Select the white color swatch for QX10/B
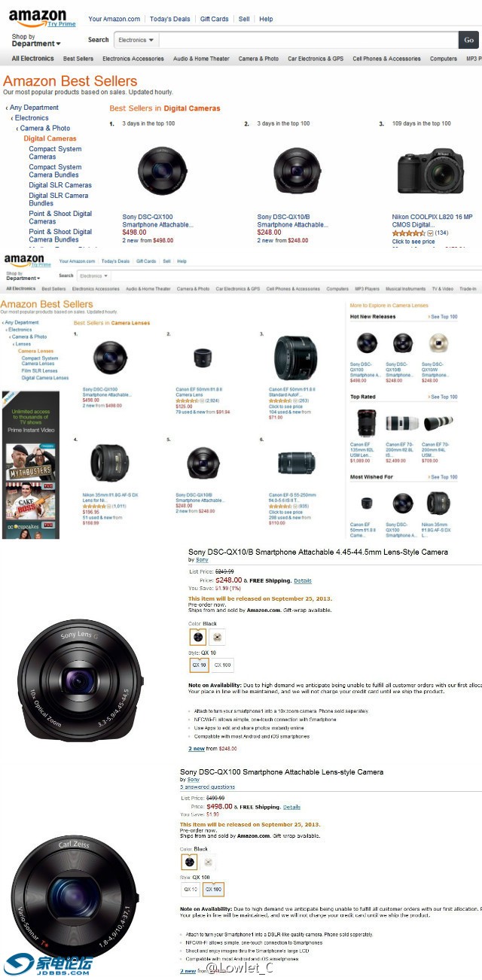This screenshot has height=980, width=482. (216, 637)
